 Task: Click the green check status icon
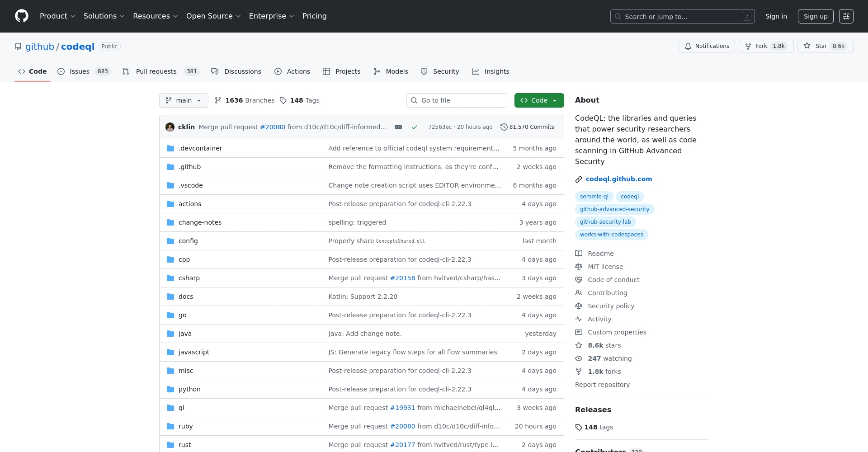pyautogui.click(x=414, y=127)
